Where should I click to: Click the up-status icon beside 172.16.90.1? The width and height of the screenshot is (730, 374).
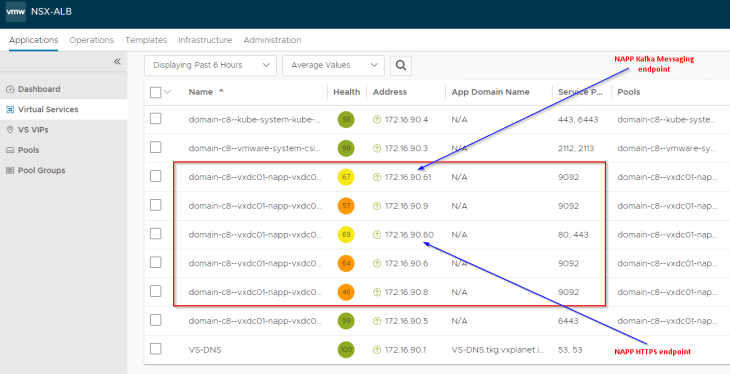tap(377, 350)
